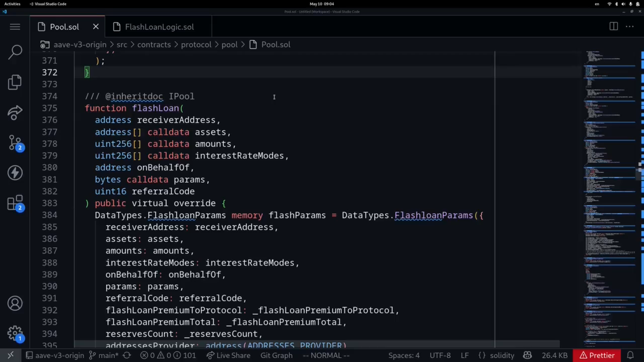Change the LF end of line sequence

pos(465,355)
